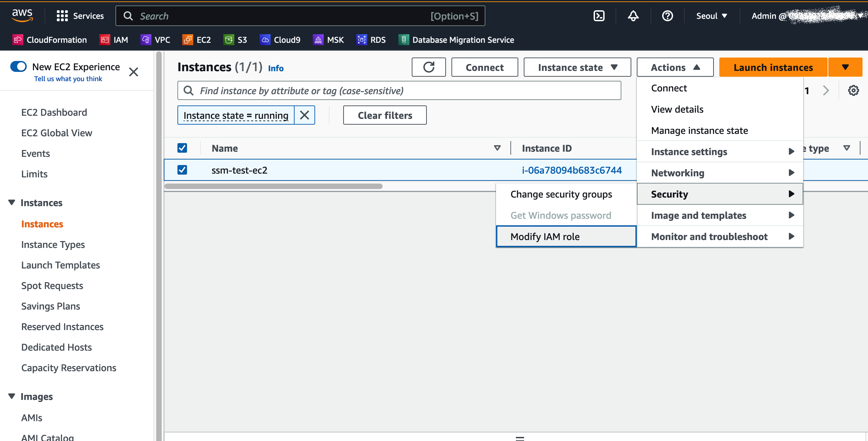Click the Clear filters button
Image resolution: width=868 pixels, height=441 pixels.
(385, 115)
